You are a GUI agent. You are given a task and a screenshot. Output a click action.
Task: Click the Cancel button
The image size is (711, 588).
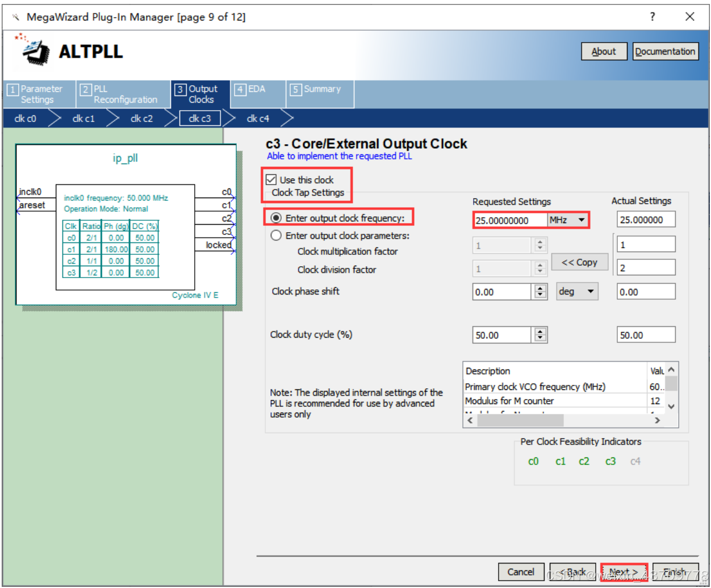pos(521,572)
